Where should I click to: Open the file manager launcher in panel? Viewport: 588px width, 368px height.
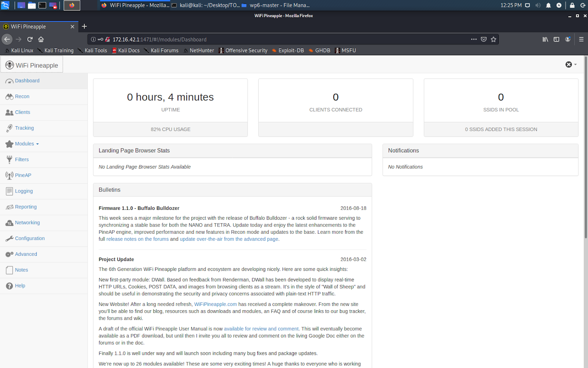[32, 5]
